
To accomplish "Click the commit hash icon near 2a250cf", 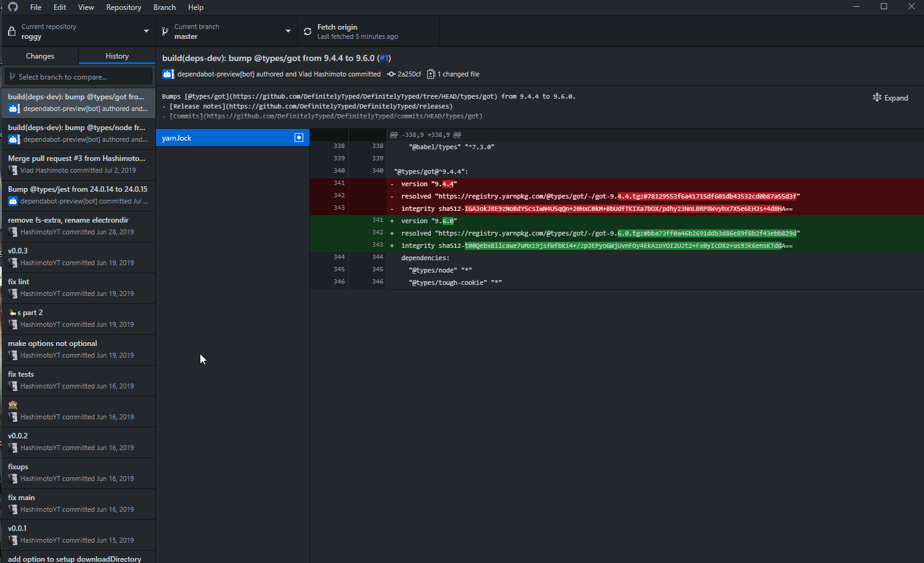I will (x=391, y=74).
